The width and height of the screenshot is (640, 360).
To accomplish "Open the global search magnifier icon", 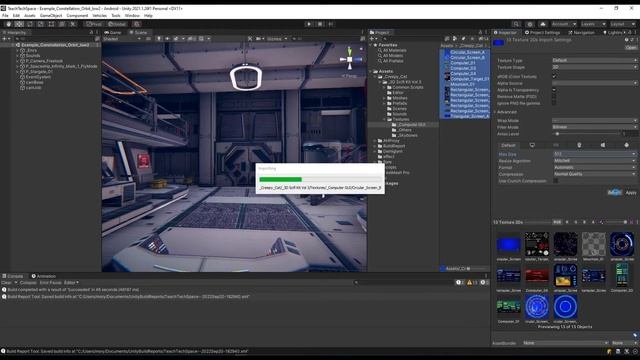I will 516,24.
